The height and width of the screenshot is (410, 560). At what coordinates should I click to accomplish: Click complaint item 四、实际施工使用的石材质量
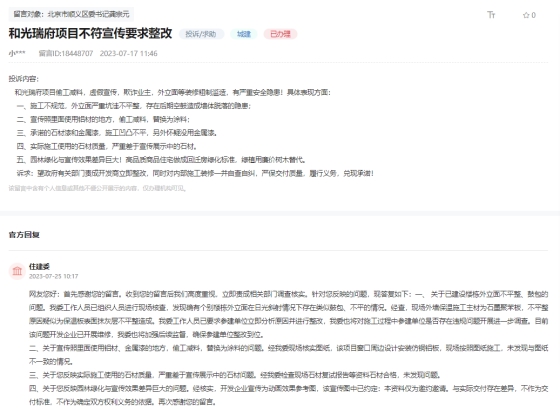(106, 146)
